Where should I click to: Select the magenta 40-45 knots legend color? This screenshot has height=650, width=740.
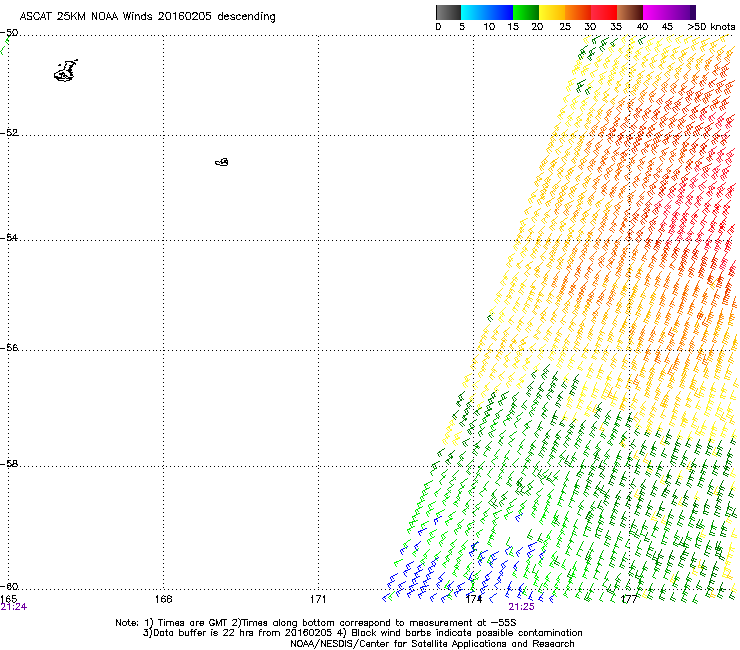pos(656,12)
